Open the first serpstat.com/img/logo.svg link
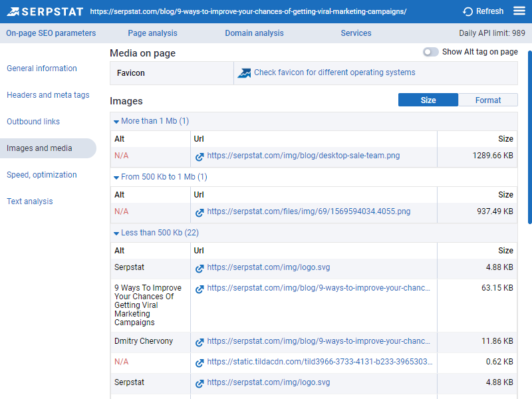This screenshot has height=399, width=532. coord(269,267)
